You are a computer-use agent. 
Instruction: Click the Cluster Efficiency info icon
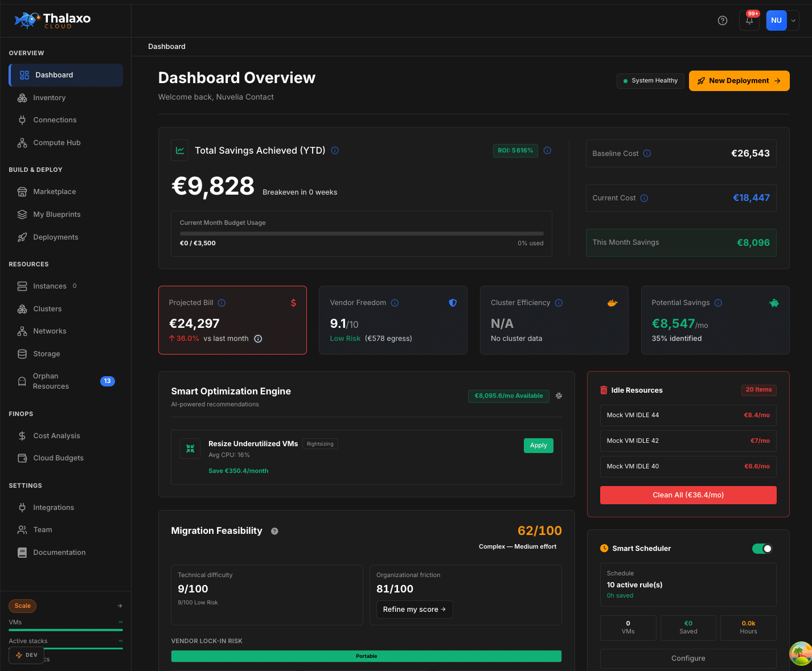point(559,303)
